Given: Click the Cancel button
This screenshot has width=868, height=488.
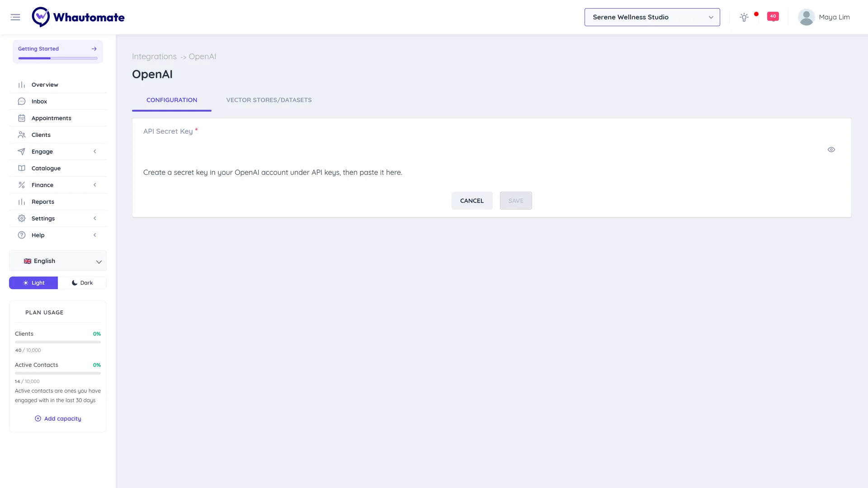Looking at the screenshot, I should click(472, 201).
